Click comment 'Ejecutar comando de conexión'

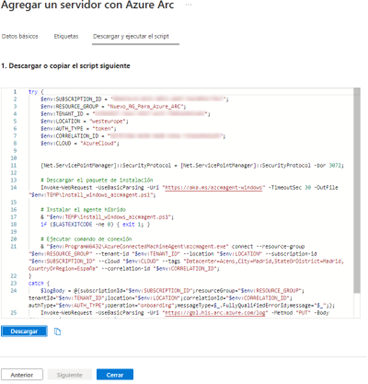point(86,239)
